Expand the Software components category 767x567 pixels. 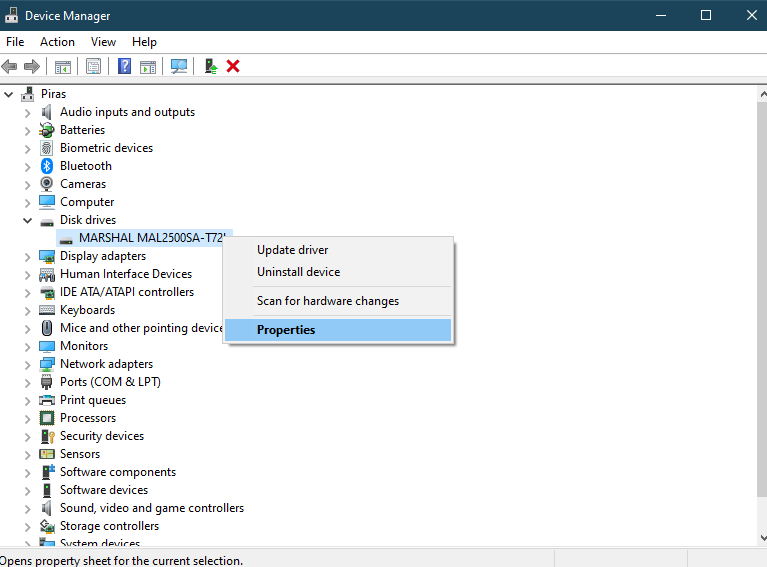pos(27,473)
